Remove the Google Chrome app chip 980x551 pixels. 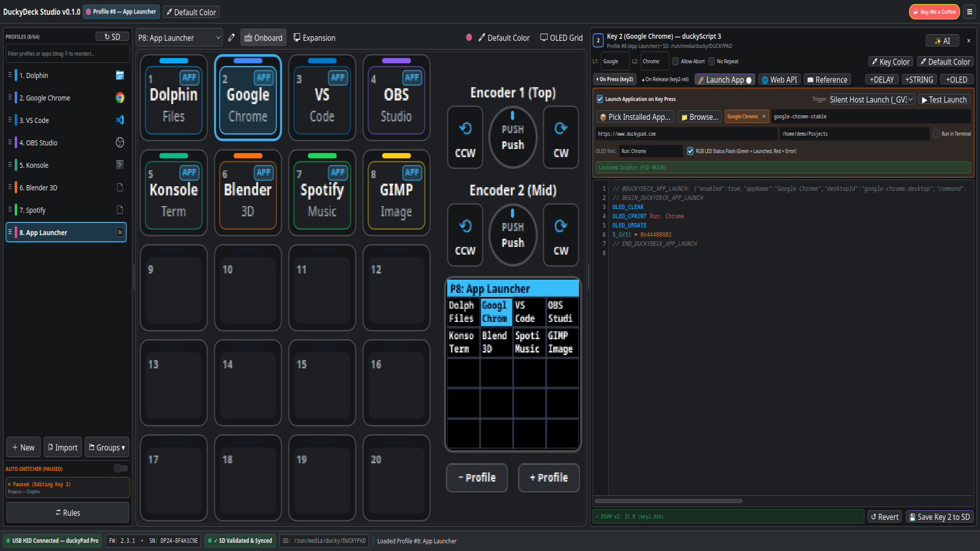(764, 116)
